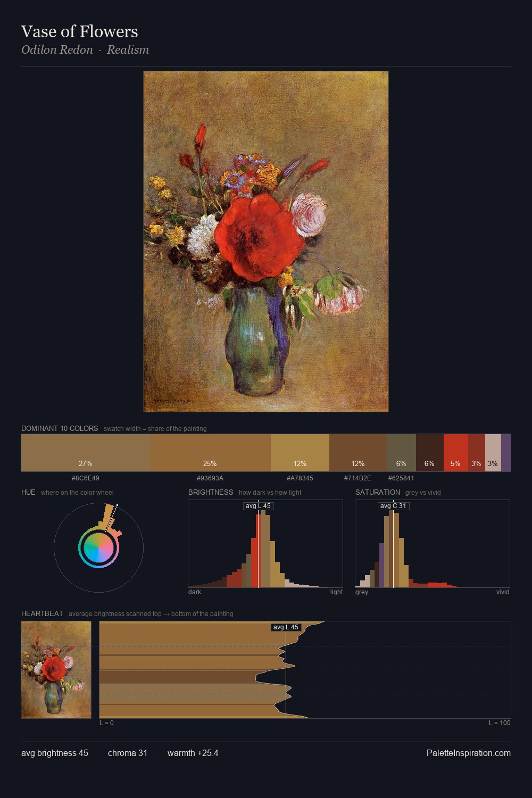Click the 'grey' saturation axis label
532x798 pixels.
(x=362, y=592)
